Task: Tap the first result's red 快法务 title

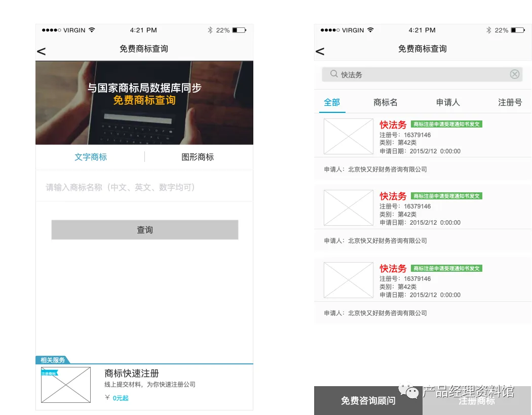Action: pyautogui.click(x=393, y=124)
